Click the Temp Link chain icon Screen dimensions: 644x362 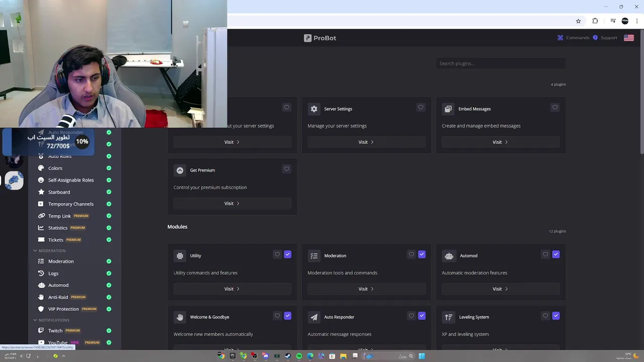point(41,216)
